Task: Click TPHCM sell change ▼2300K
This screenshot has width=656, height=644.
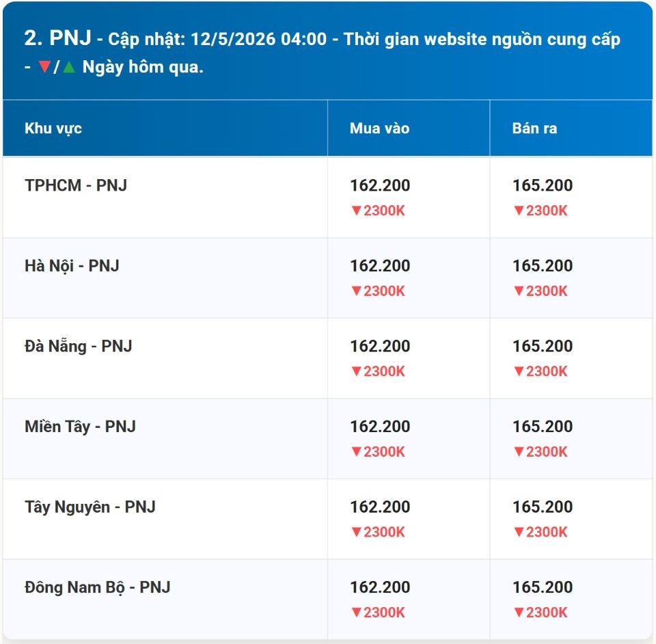Action: pyautogui.click(x=541, y=211)
